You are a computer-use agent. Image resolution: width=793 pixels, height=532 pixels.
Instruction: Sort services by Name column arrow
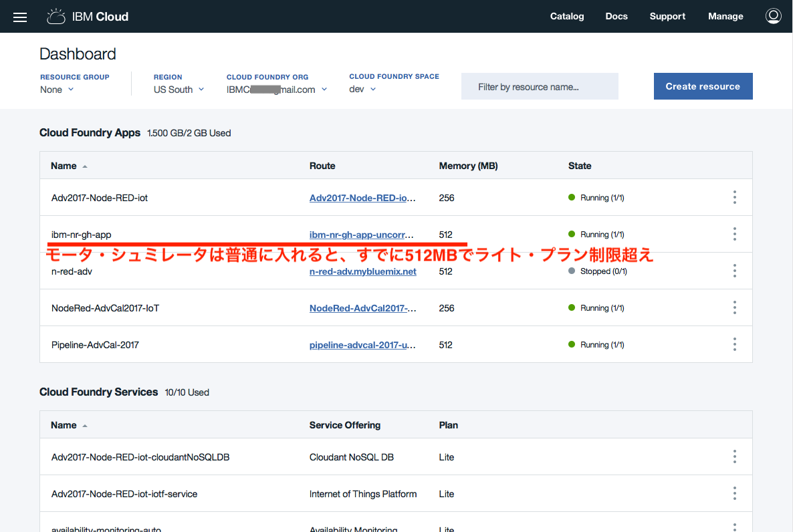85,426
